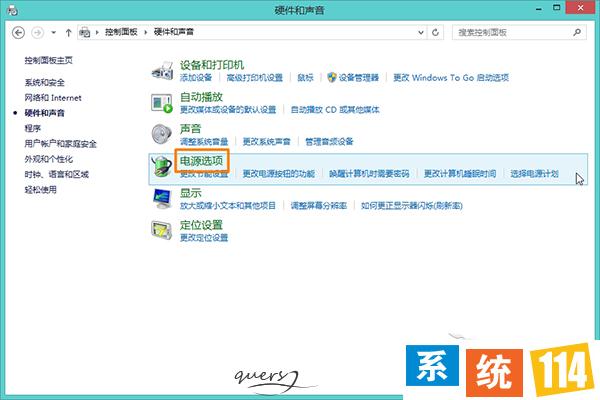
Task: Click the 更改计算机睡眠时间 link
Action: (x=460, y=174)
